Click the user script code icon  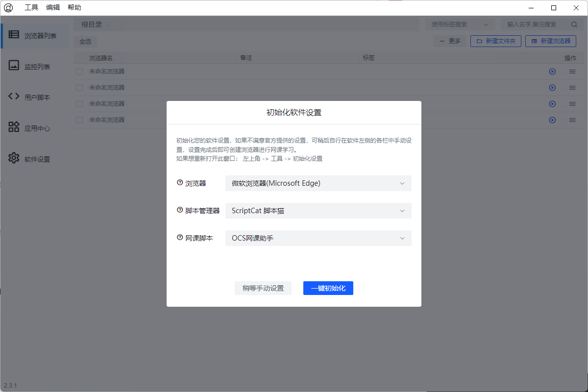(14, 97)
